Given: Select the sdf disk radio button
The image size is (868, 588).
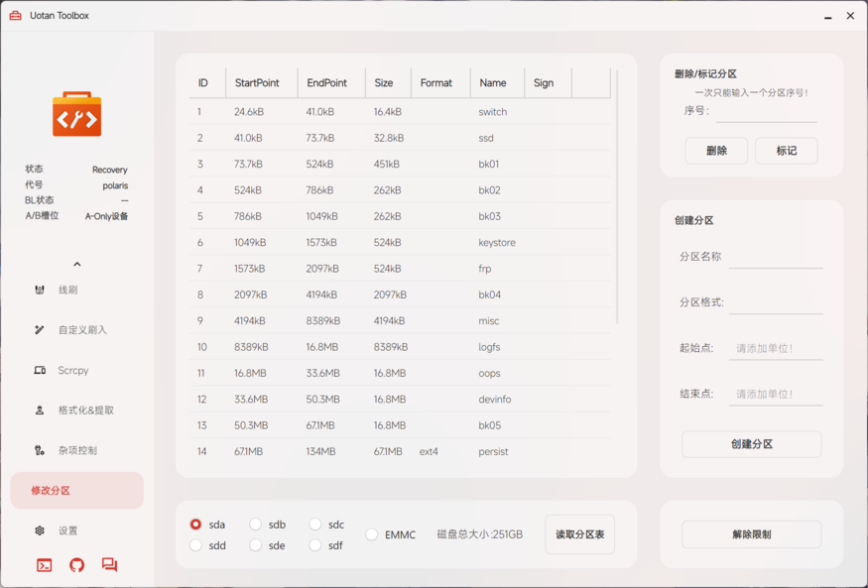Looking at the screenshot, I should [315, 544].
